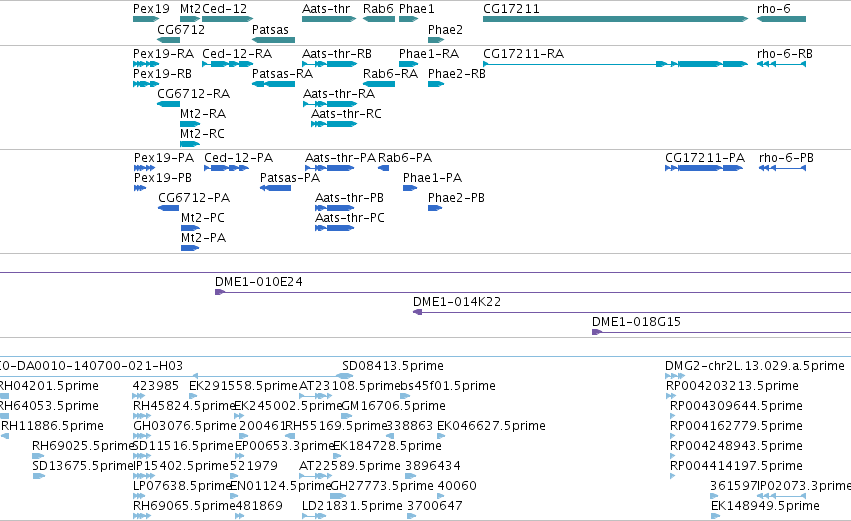
Task: Open protein Ced-12-PA label
Action: pyautogui.click(x=239, y=158)
